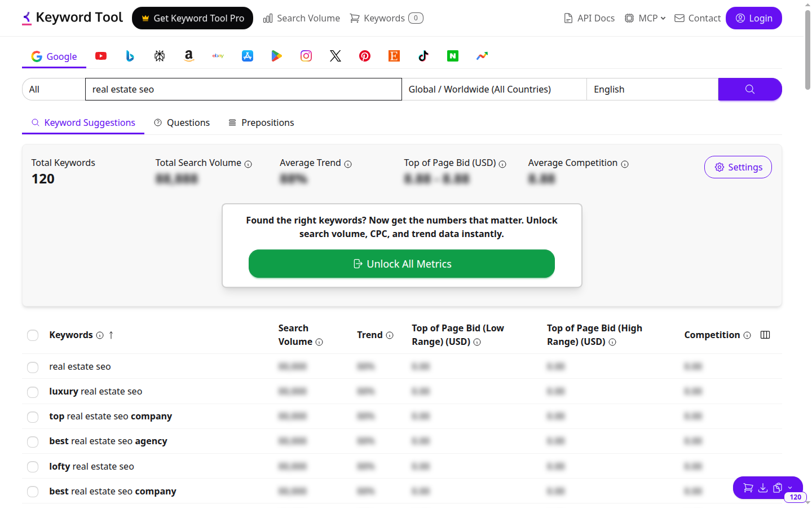This screenshot has height=508, width=812.
Task: Click the info icon beside Keywords column header
Action: (x=100, y=335)
